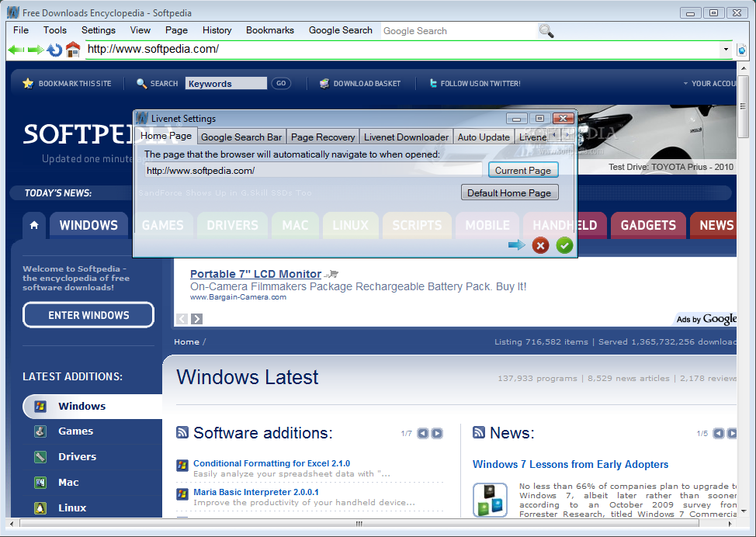
Task: Click RSS icon beside News heading
Action: 479,432
